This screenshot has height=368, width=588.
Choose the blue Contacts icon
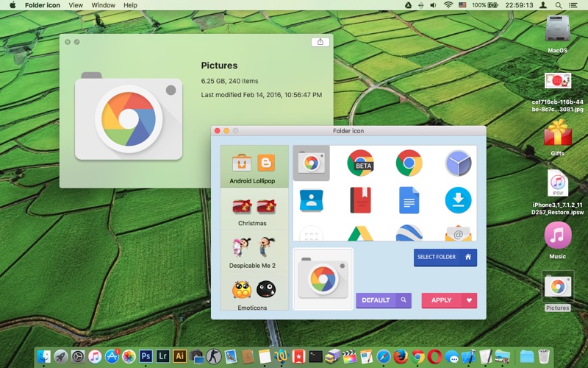point(311,200)
